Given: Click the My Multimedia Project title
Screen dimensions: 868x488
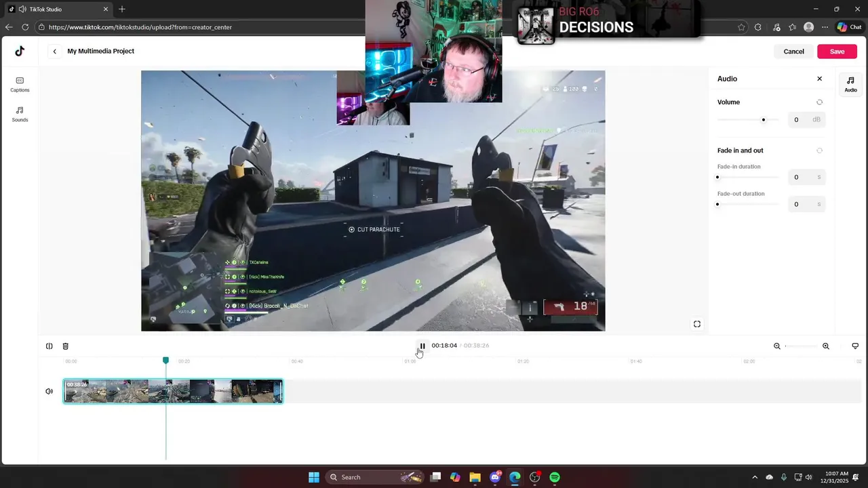Looking at the screenshot, I should [x=100, y=52].
